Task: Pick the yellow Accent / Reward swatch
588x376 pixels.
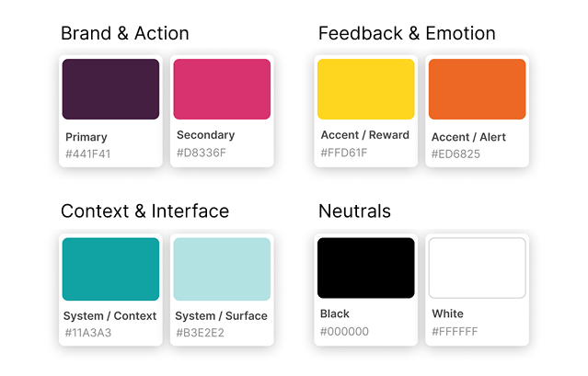Action: (365, 89)
